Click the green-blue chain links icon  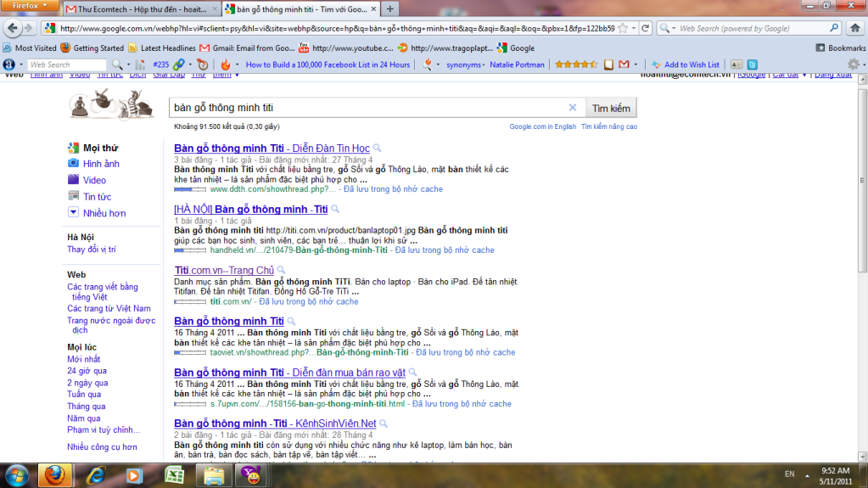(x=179, y=65)
